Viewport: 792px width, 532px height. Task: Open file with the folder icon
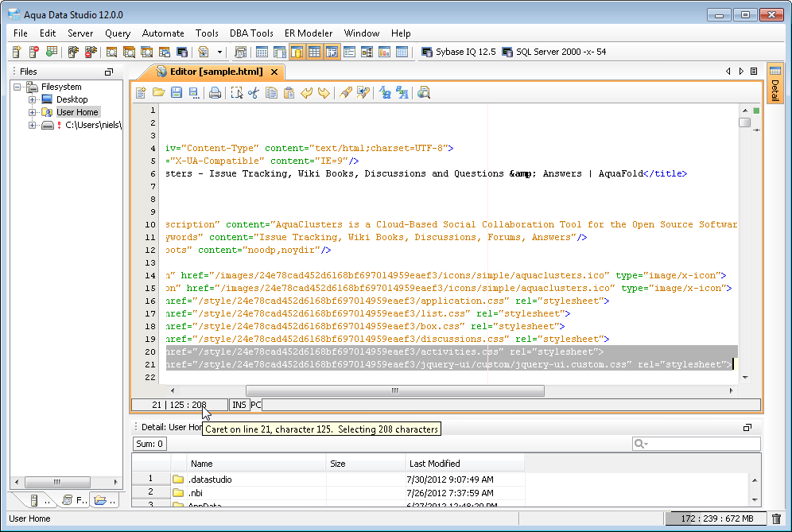(159, 93)
